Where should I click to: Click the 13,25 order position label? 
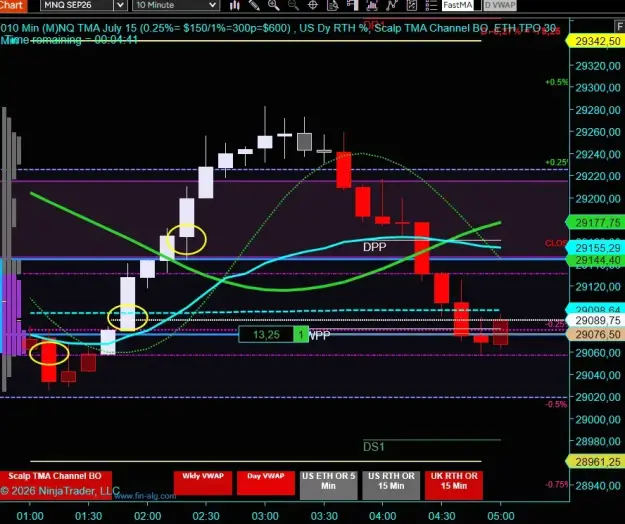pyautogui.click(x=266, y=334)
